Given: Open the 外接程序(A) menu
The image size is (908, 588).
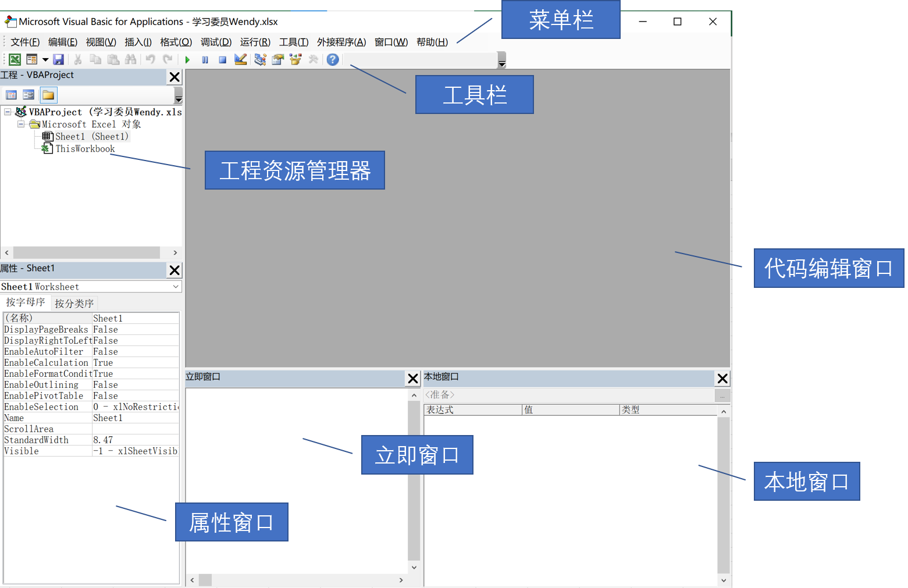Looking at the screenshot, I should click(x=341, y=42).
